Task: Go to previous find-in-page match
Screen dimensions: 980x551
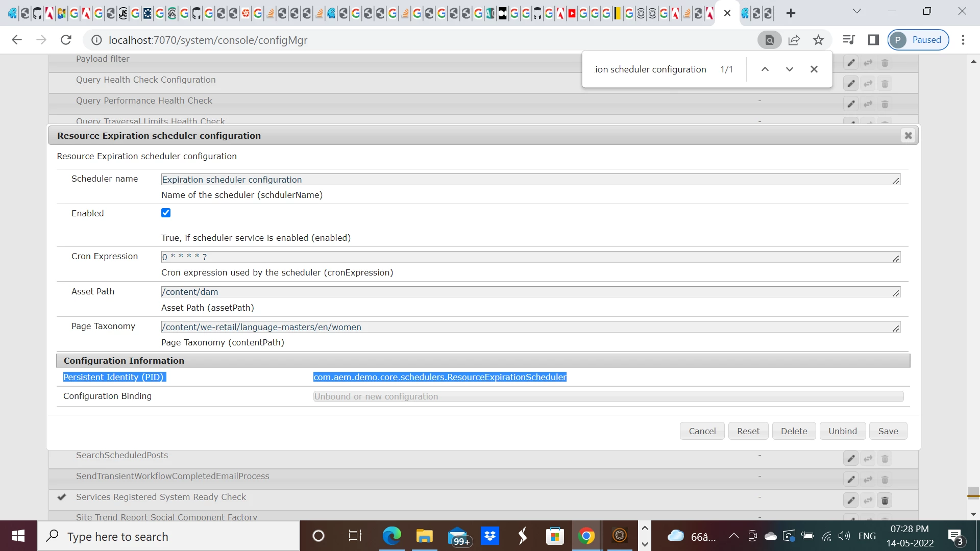Action: point(765,69)
